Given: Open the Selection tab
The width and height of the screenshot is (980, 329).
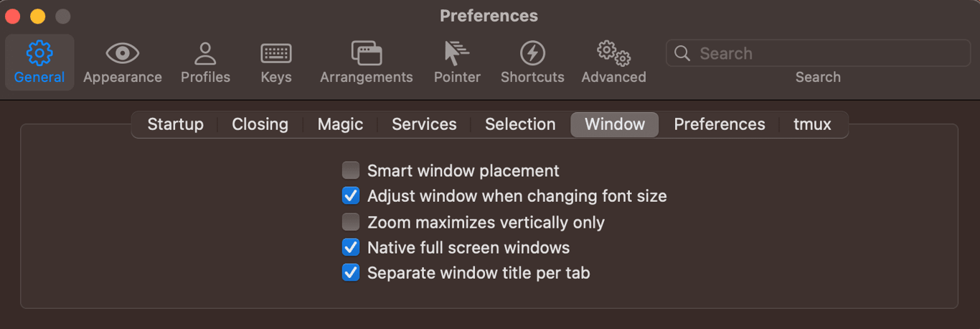Looking at the screenshot, I should (520, 124).
